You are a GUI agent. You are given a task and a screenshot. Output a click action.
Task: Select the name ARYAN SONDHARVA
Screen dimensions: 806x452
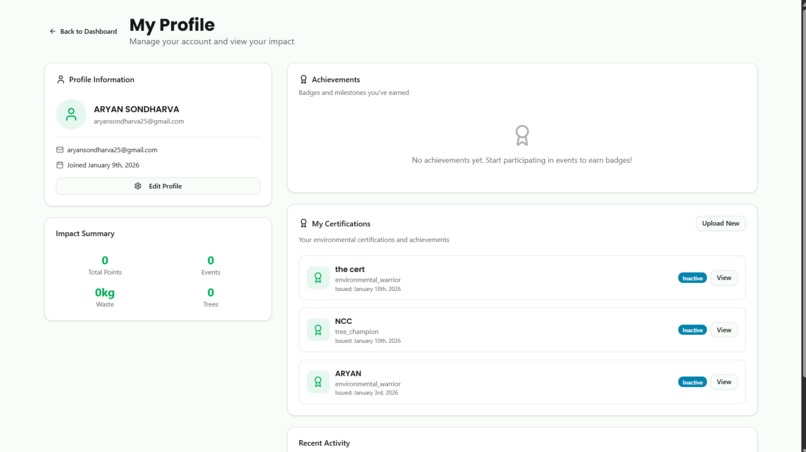[x=136, y=109]
